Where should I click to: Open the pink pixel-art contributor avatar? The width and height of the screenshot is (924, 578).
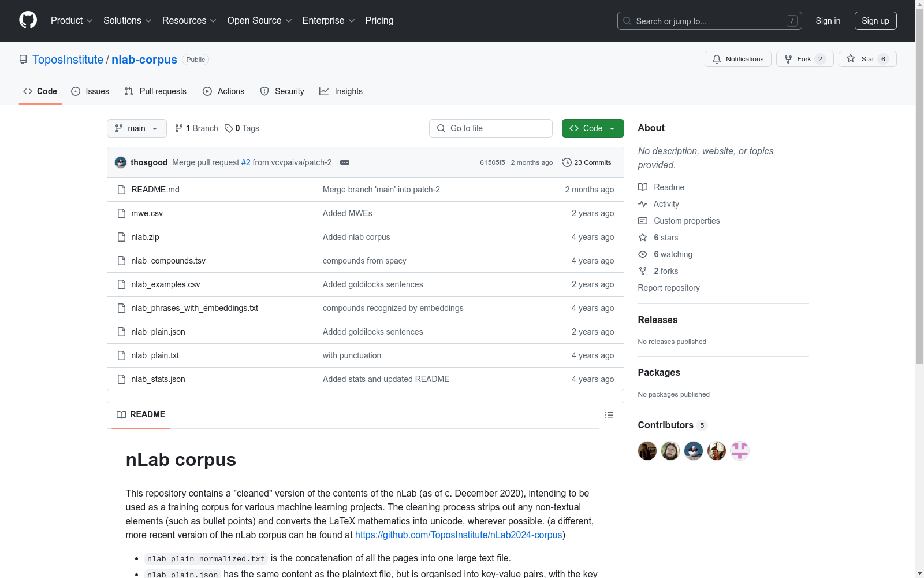tap(740, 451)
